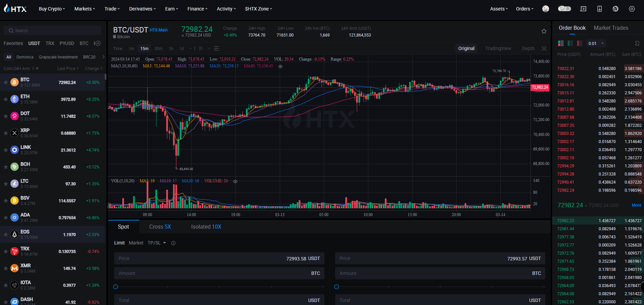Viewport: 644px width, 305px height.
Task: Select the 1d chart interval
Action: pos(182,48)
